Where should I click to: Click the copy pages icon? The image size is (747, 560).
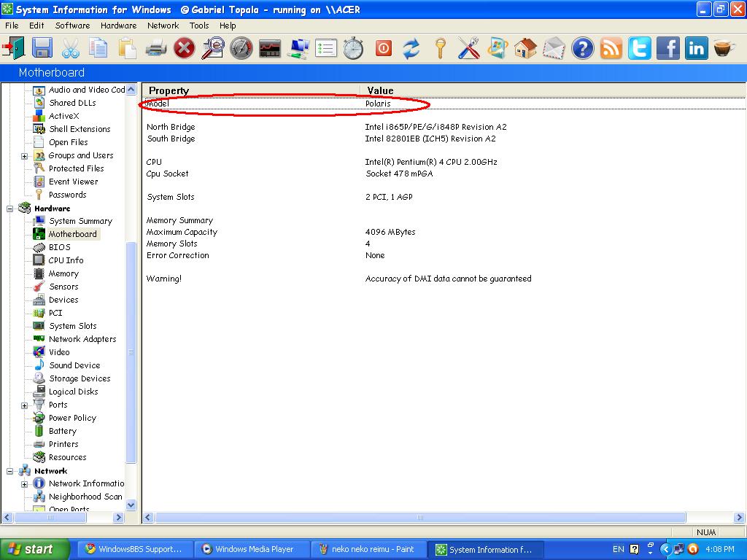click(98, 47)
